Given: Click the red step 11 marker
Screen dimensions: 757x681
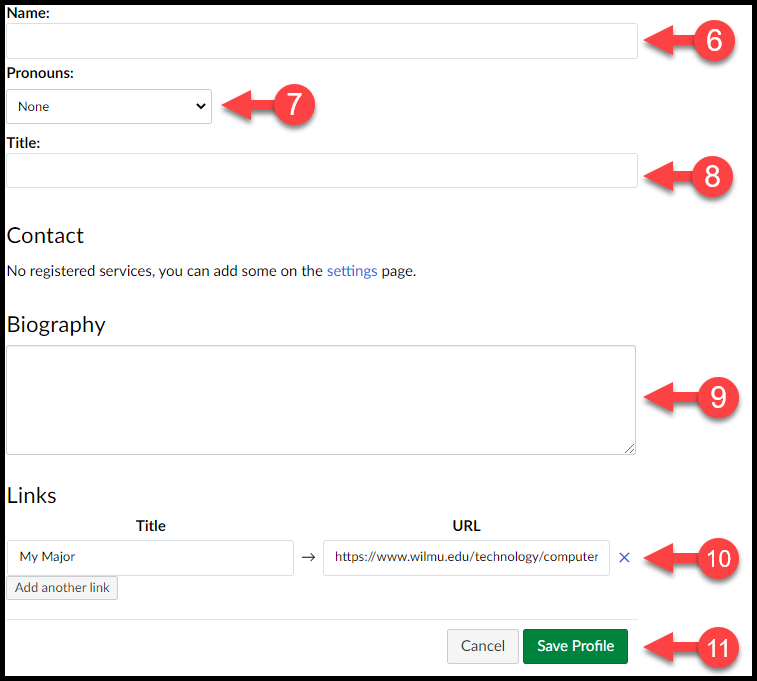Looking at the screenshot, I should click(718, 648).
